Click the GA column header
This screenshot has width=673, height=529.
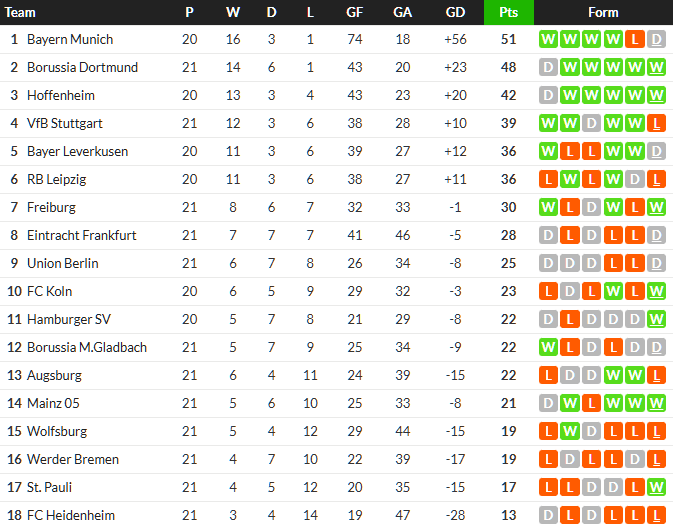pyautogui.click(x=403, y=12)
